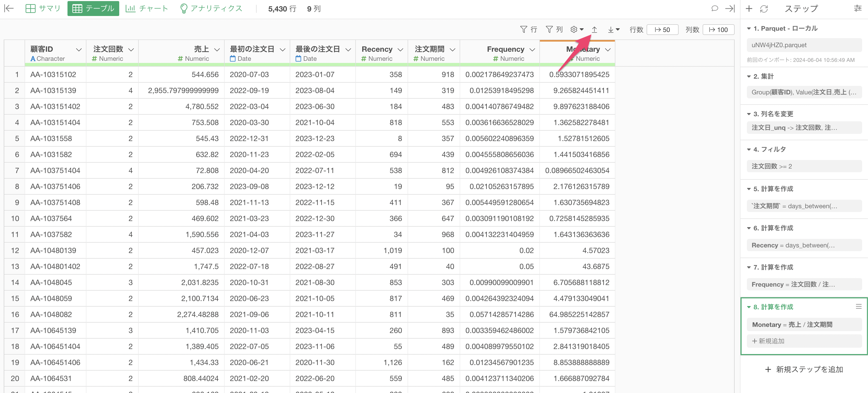Open the comment bubble icon
The image size is (868, 393).
tap(714, 9)
